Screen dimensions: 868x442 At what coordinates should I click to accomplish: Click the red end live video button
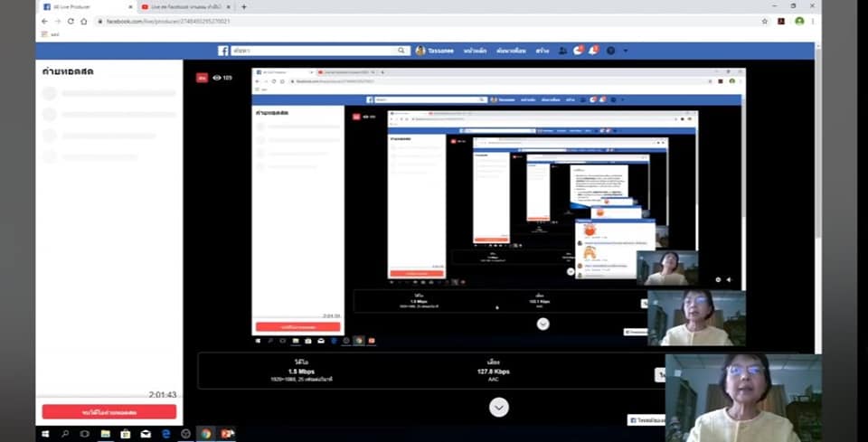[108, 412]
